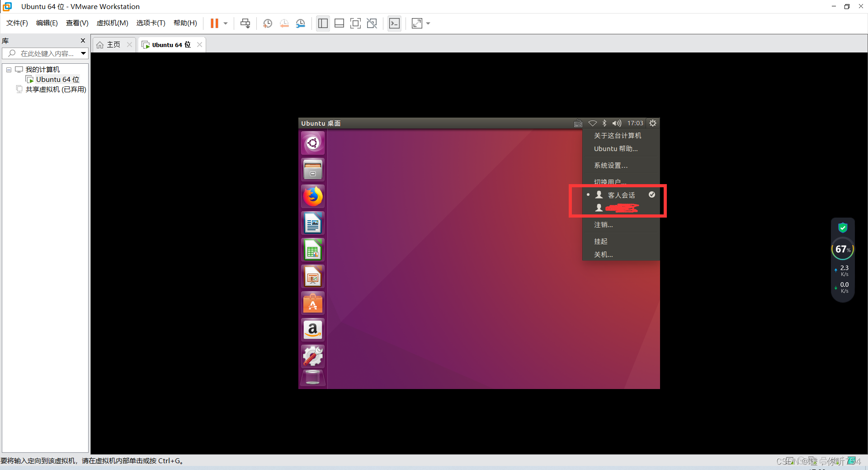Open the 编辑(E) menu
Viewport: 868px width, 470px height.
pyautogui.click(x=47, y=23)
